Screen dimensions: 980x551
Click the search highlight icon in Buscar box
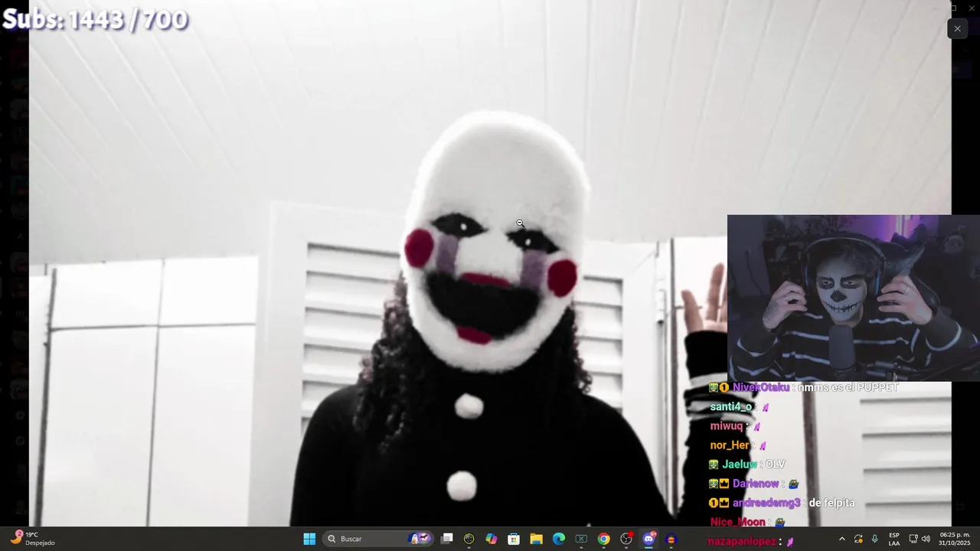(x=420, y=539)
